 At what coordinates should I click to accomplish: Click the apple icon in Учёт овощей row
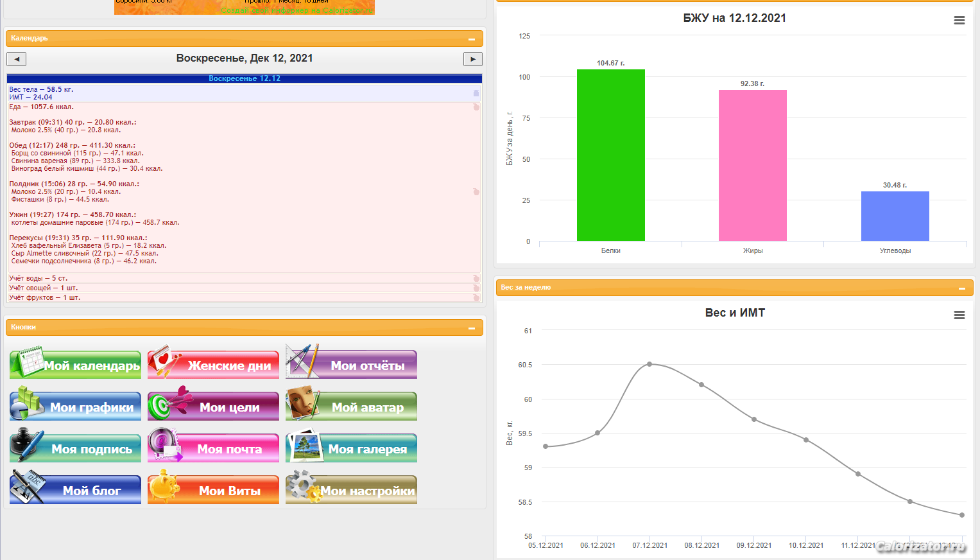tap(476, 288)
